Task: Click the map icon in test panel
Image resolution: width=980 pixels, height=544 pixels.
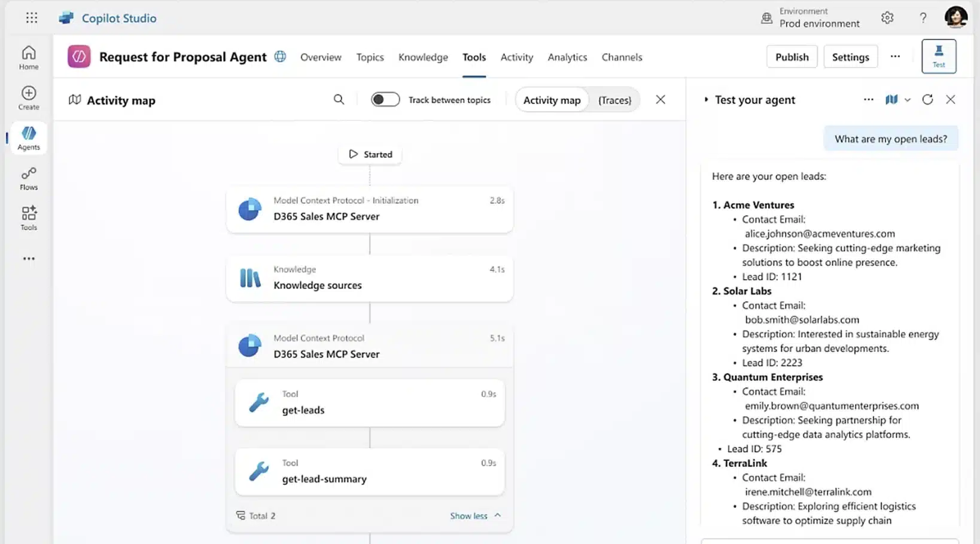Action: coord(891,100)
